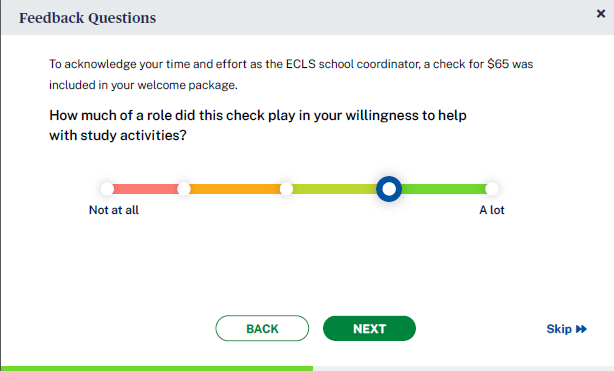
Task: Click the double-arrow icon beside Skip
Action: click(581, 329)
